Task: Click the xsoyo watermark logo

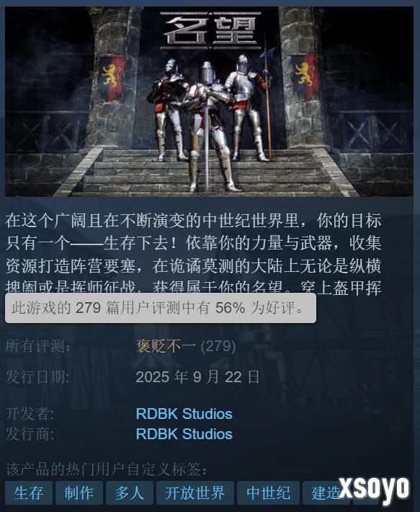Action: (374, 488)
